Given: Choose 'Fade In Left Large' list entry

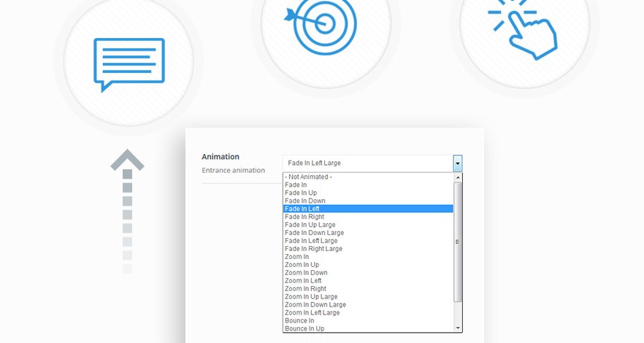Looking at the screenshot, I should point(368,241).
